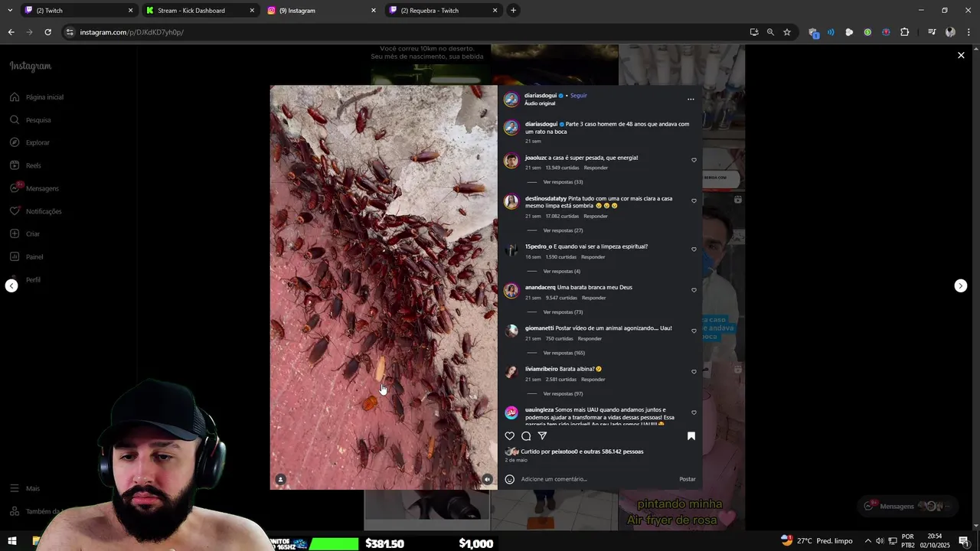Close the (9) Instagram tab
Image resolution: width=980 pixels, height=551 pixels.
[374, 11]
